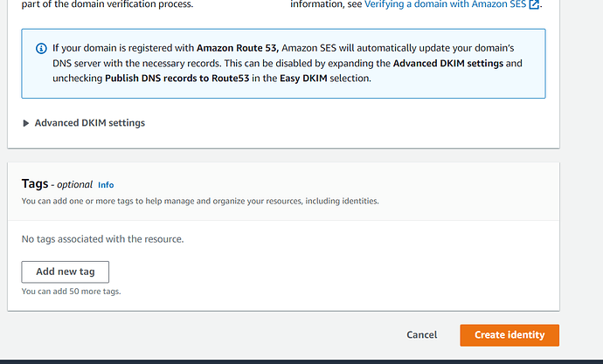Cancel the identity creation
The width and height of the screenshot is (603, 364).
(422, 335)
